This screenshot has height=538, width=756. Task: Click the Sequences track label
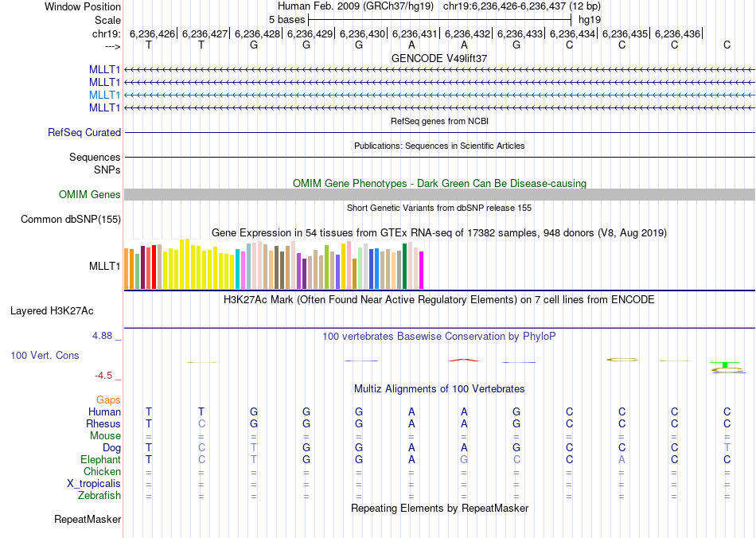point(95,157)
